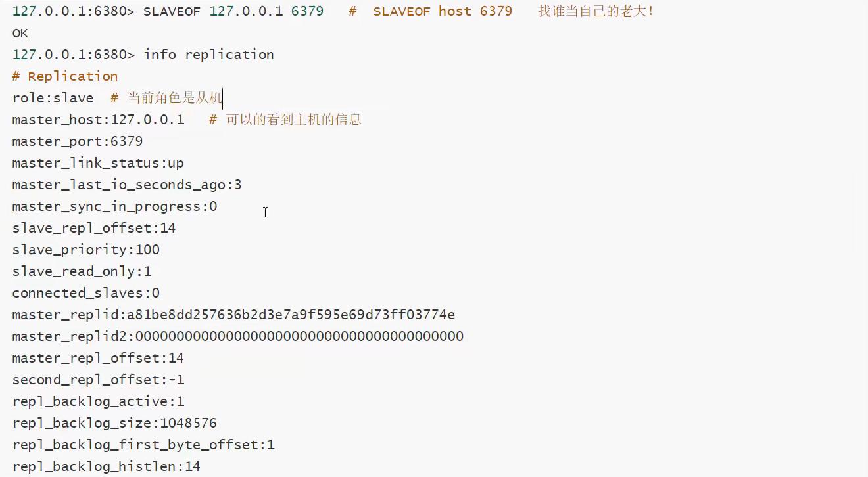Click repl_backlog_histlen:14 line

coord(106,466)
